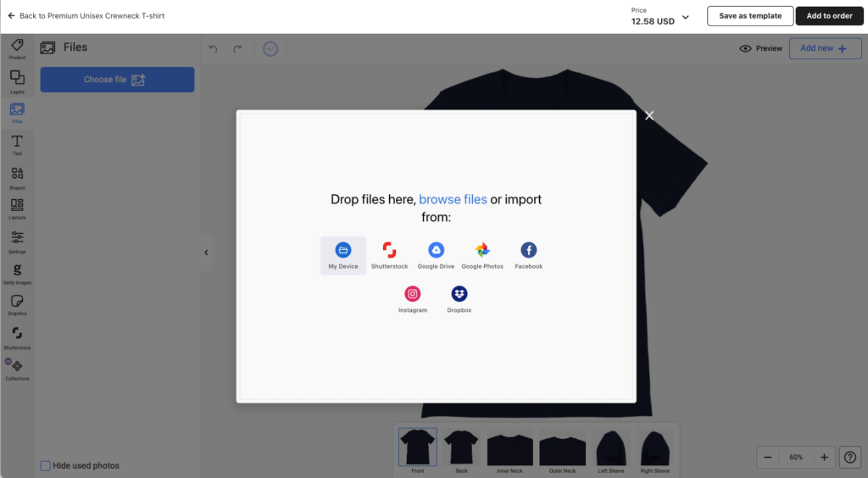Pick Instagram as import source

click(x=413, y=294)
